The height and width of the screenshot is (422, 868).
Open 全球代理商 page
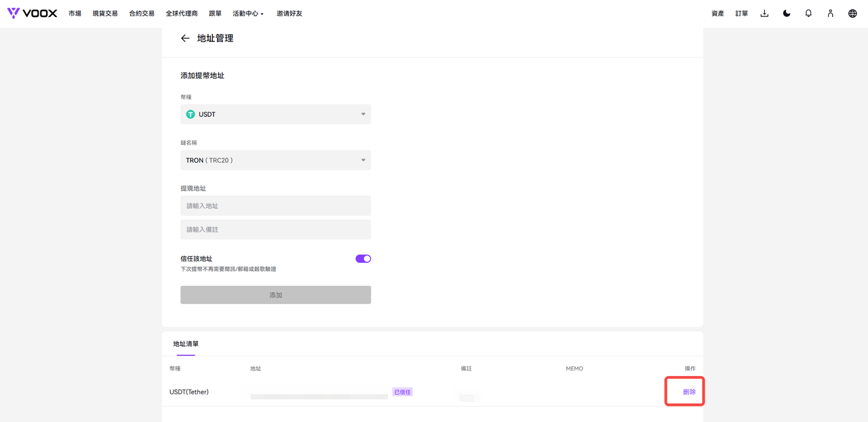(x=182, y=14)
